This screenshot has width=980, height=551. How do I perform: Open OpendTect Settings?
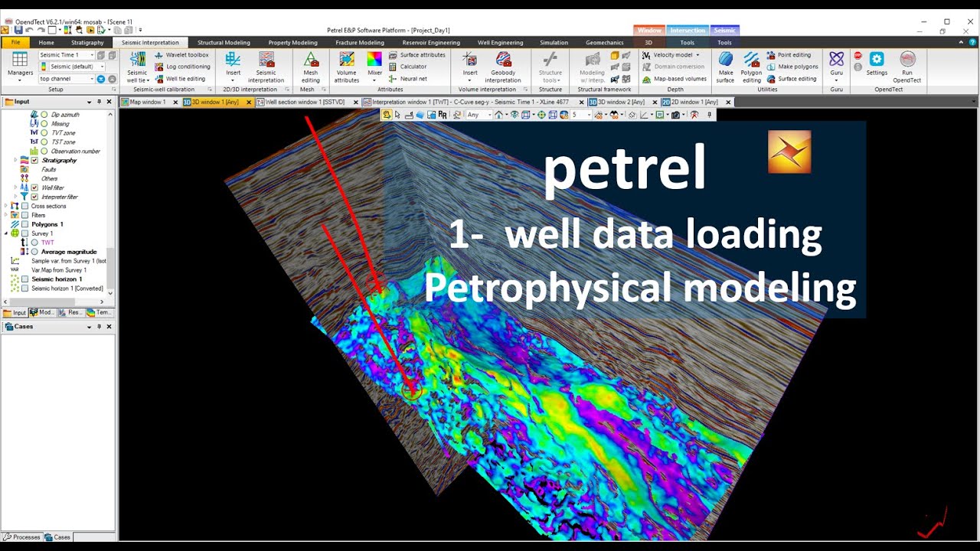[x=877, y=64]
